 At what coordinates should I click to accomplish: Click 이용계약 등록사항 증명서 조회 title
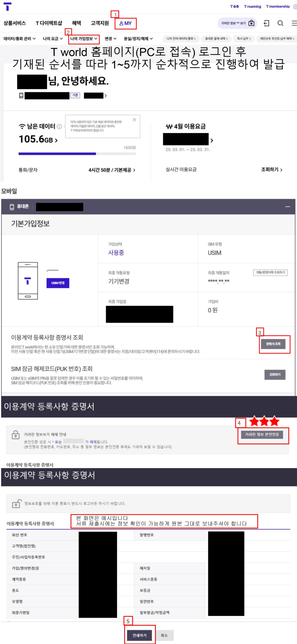(47, 337)
